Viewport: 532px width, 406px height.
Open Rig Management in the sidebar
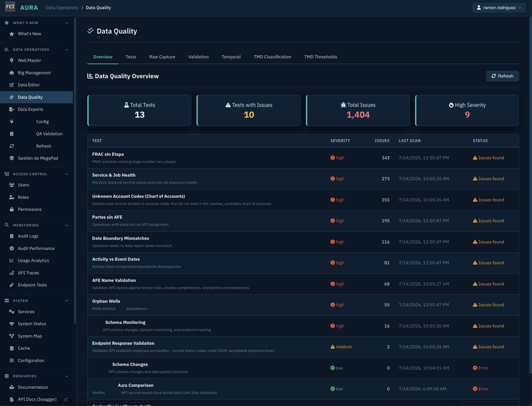pos(36,73)
